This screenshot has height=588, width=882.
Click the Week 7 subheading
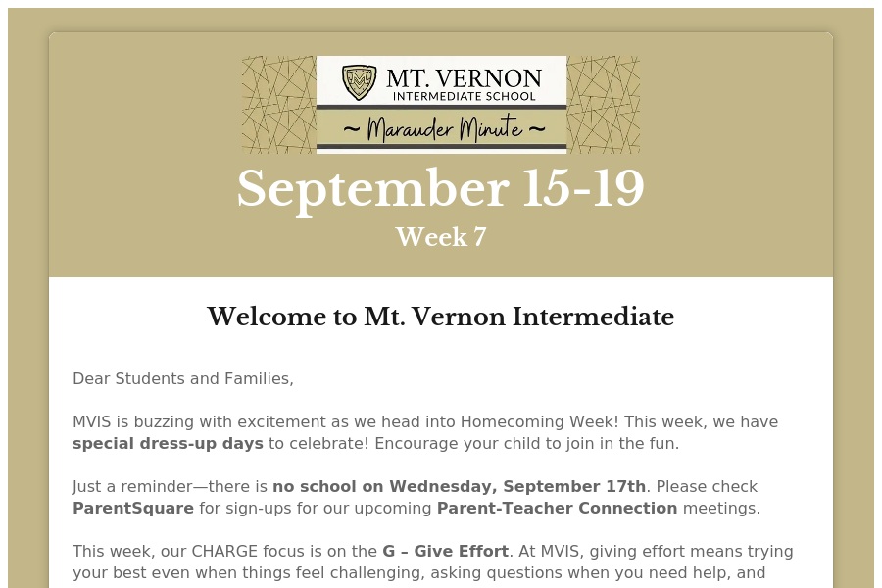pos(441,237)
